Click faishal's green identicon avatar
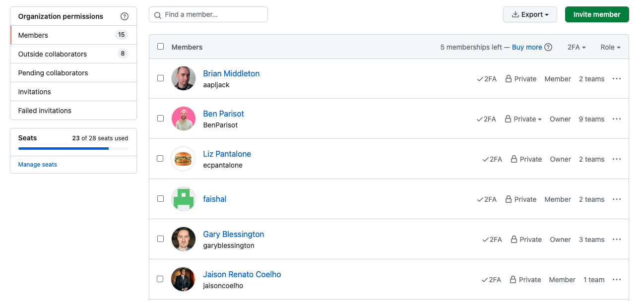The image size is (644, 301). (184, 199)
